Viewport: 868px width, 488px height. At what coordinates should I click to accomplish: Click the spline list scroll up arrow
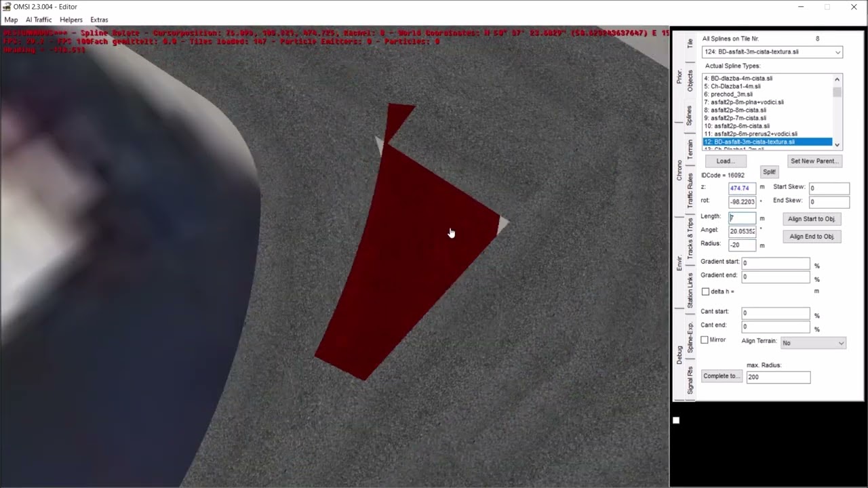click(837, 79)
